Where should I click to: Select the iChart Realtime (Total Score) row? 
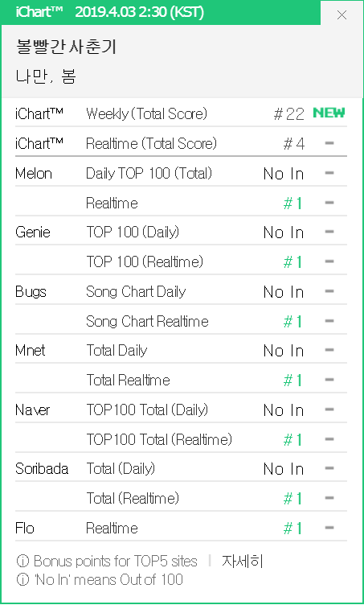181,143
